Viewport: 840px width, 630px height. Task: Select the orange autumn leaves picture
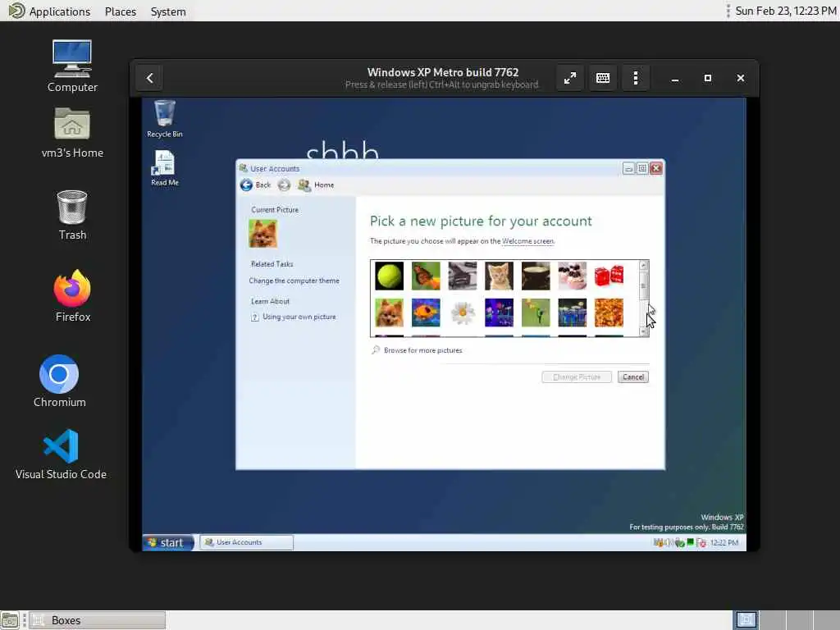(609, 313)
